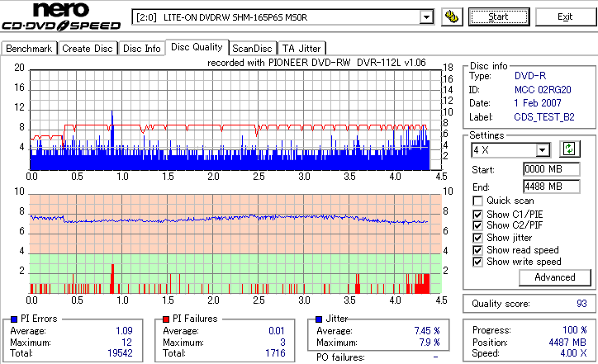Click the Start button
This screenshot has width=598, height=364.
coord(499,17)
